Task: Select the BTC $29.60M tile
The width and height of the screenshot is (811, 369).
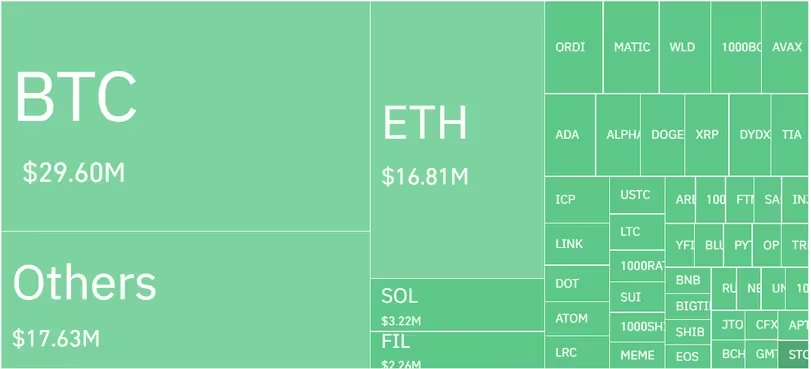Action: (x=185, y=116)
